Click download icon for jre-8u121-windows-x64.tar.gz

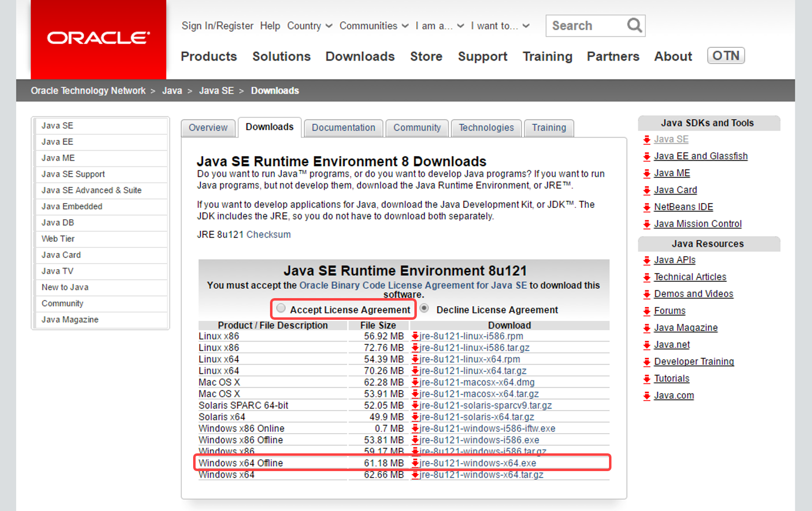pyautogui.click(x=415, y=475)
